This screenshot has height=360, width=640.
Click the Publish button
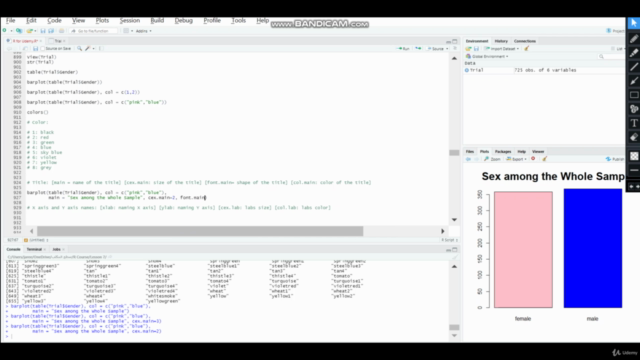point(615,159)
